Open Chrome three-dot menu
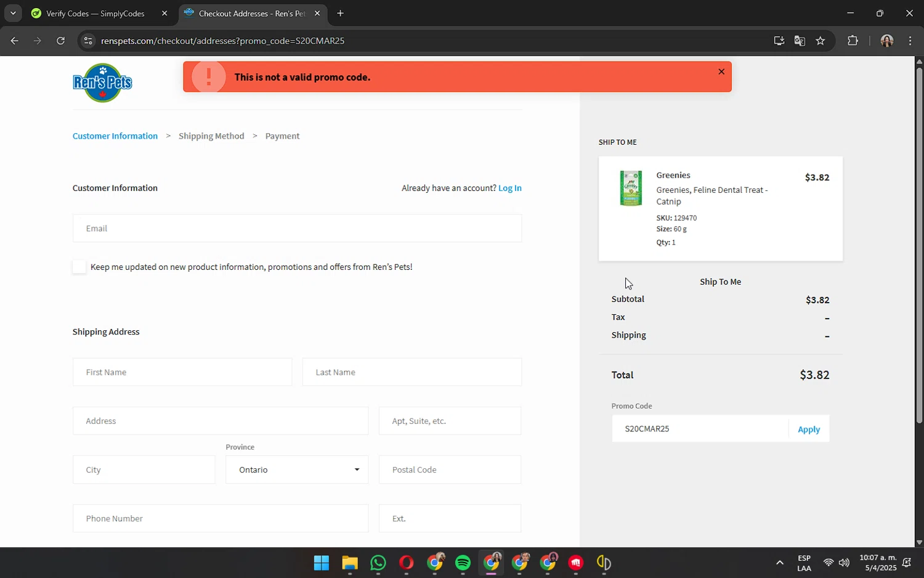 pos(910,41)
